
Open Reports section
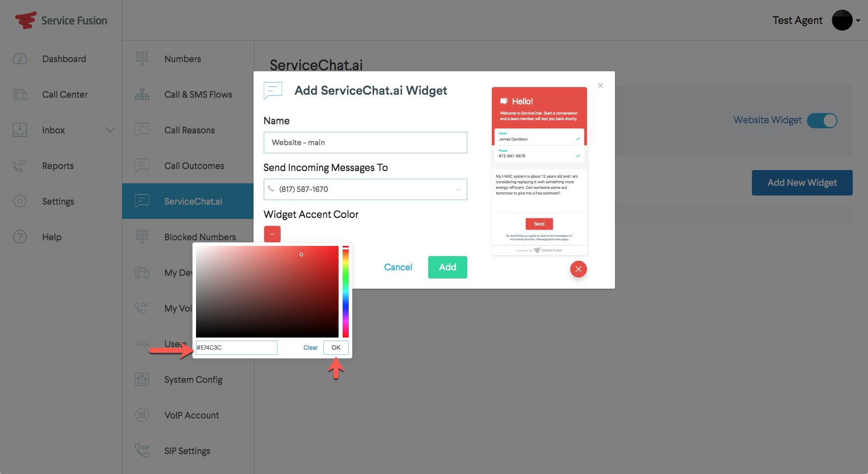pyautogui.click(x=58, y=166)
